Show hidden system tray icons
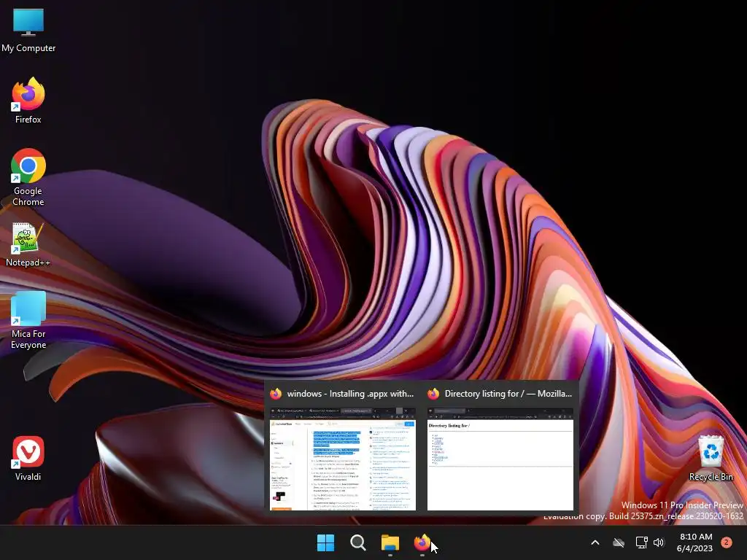Viewport: 747px width, 560px height. coord(595,542)
